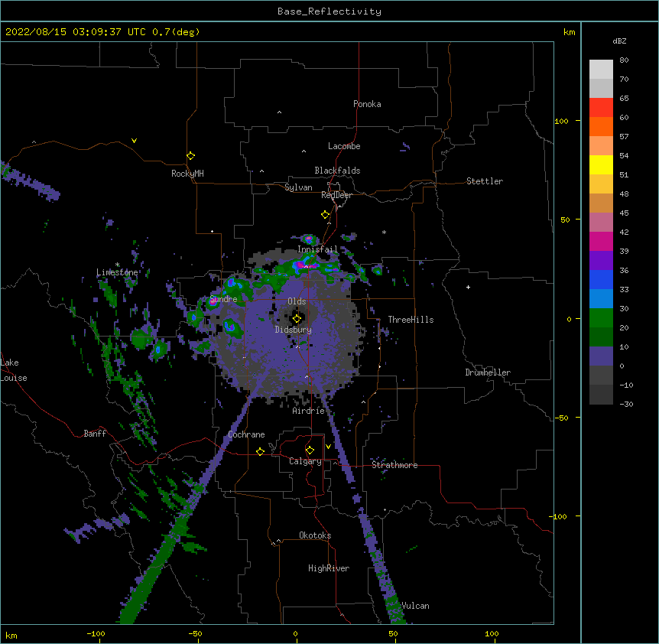Select the slate purple 10 dBZ legend swatch
This screenshot has width=659, height=644.
[601, 356]
